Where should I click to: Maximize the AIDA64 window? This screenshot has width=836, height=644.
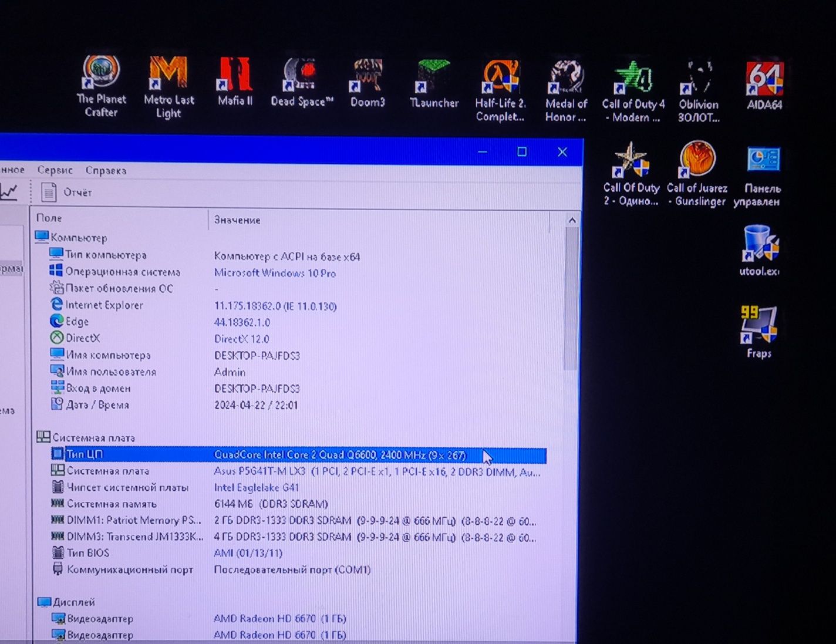522,151
